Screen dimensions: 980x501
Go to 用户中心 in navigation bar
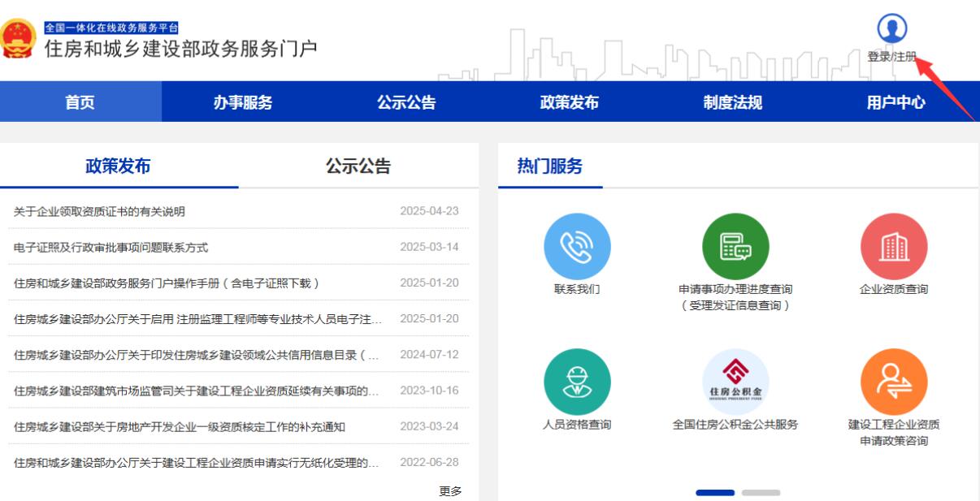(x=895, y=102)
